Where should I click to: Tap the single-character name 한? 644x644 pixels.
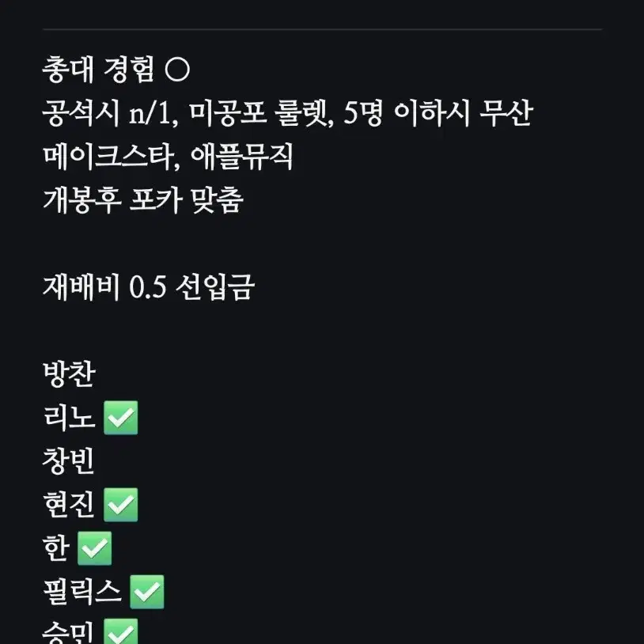(x=56, y=548)
